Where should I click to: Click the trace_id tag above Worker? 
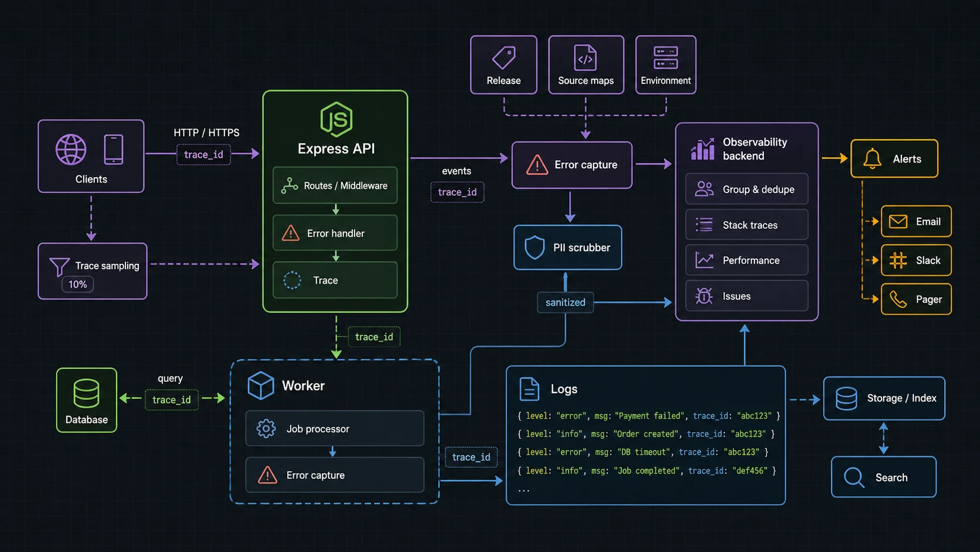click(x=374, y=337)
